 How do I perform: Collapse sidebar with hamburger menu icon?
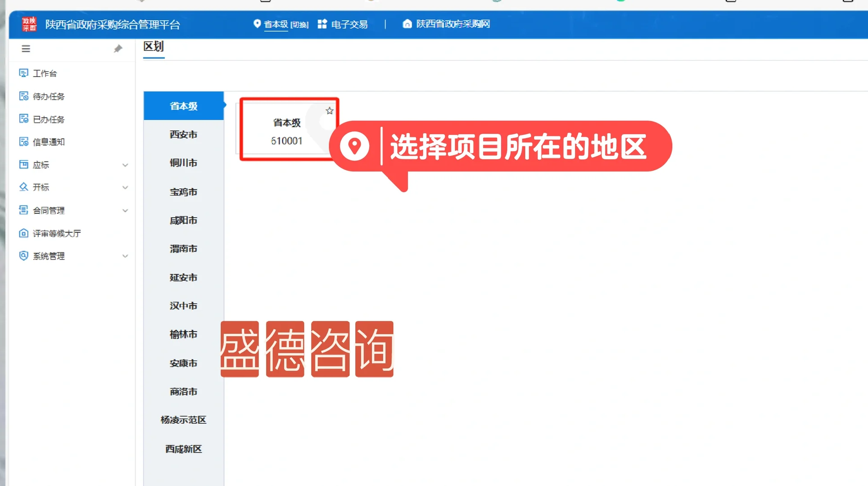[x=26, y=49]
